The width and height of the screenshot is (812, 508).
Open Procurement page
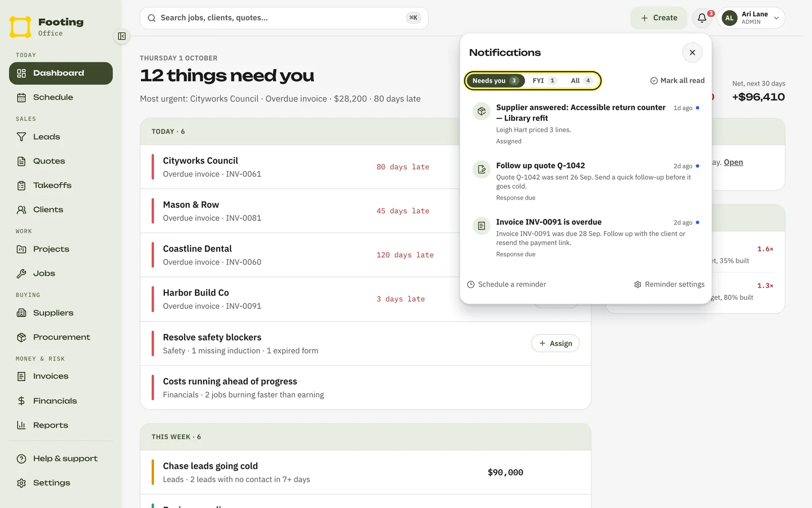point(61,337)
